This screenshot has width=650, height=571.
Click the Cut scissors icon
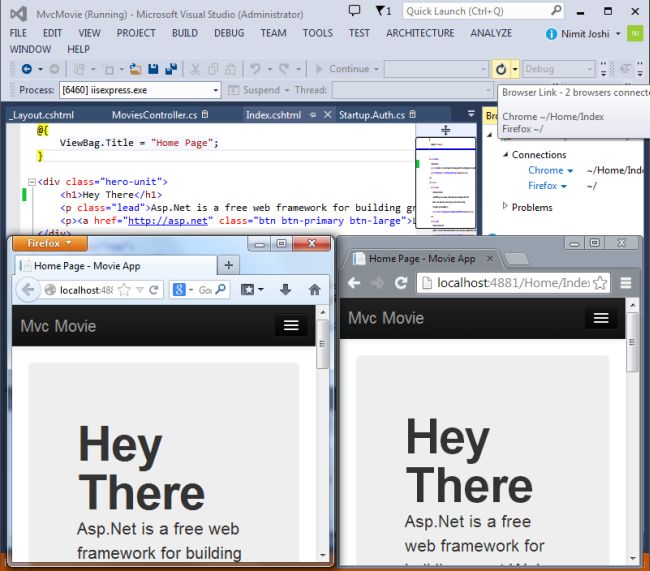click(195, 69)
